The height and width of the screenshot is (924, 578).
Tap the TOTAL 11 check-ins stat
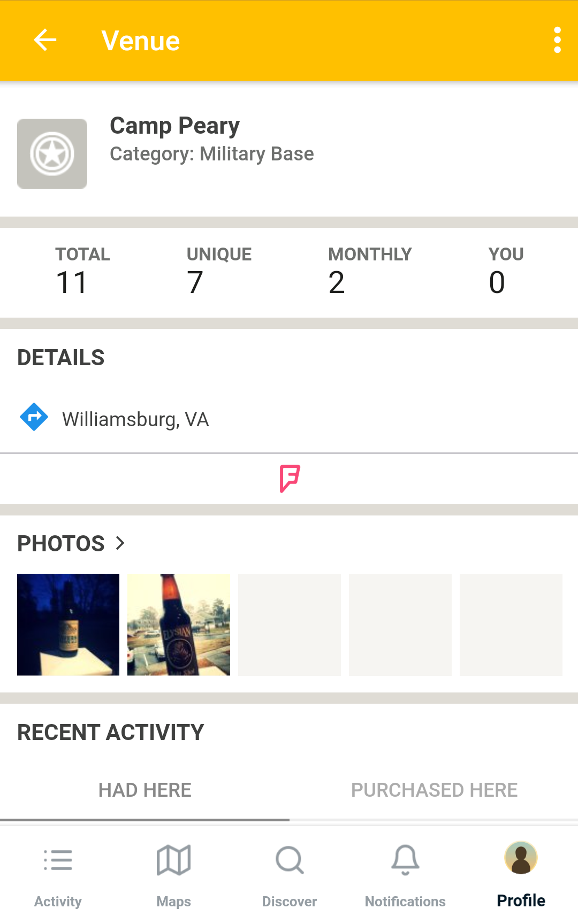pos(82,271)
